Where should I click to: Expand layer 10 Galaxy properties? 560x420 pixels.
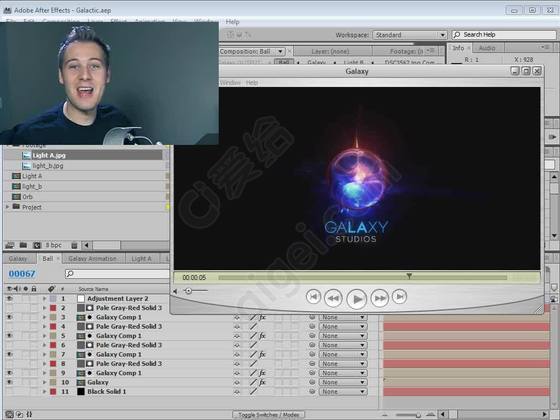coord(44,382)
